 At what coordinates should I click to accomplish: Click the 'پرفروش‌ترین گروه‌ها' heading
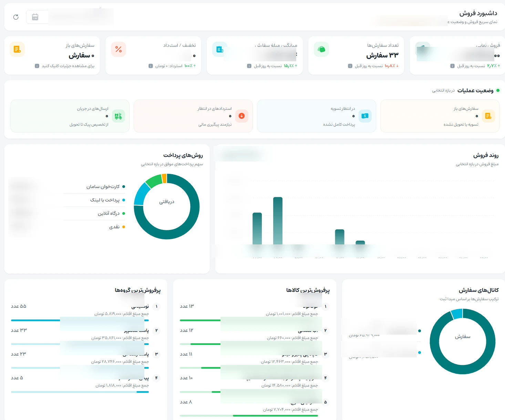pos(138,290)
